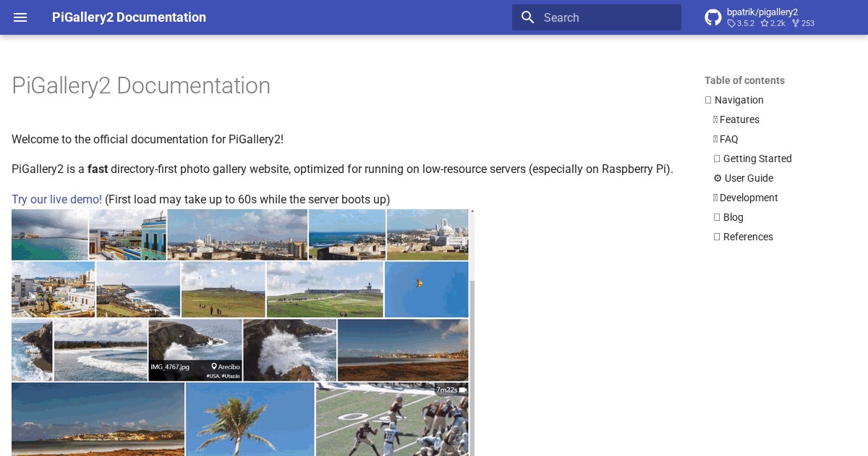Click the version tag 3.5.2 icon
The height and width of the screenshot is (456, 868).
(731, 23)
